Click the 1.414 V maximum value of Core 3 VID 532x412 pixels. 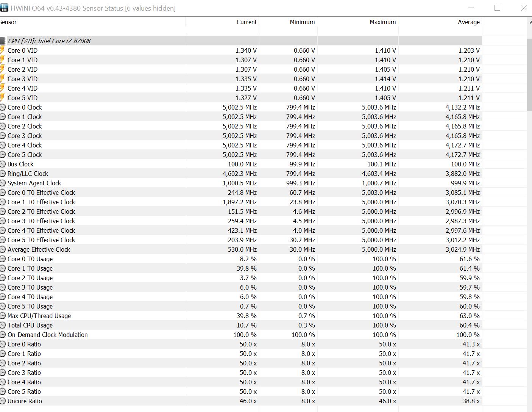385,79
